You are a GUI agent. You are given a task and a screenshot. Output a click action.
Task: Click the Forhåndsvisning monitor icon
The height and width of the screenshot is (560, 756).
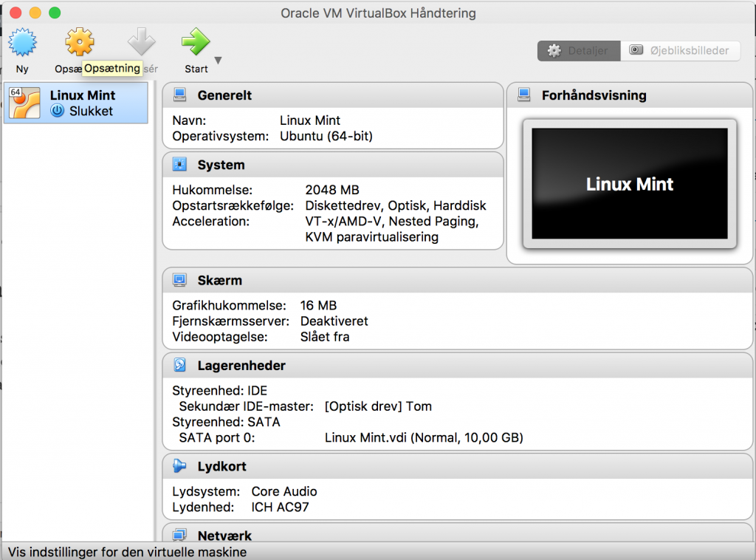tap(524, 95)
